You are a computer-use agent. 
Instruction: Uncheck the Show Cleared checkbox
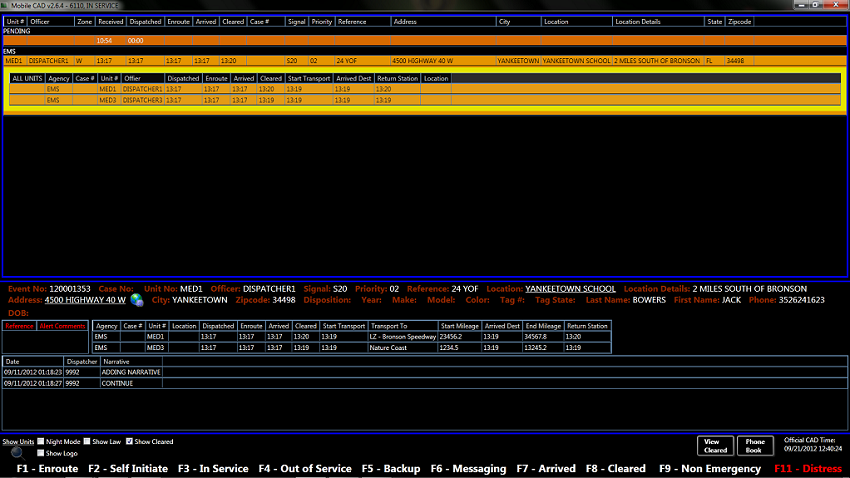coord(130,441)
